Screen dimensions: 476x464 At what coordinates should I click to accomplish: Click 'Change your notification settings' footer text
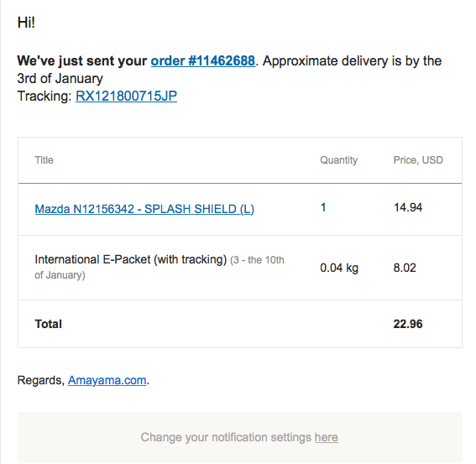[x=226, y=437]
